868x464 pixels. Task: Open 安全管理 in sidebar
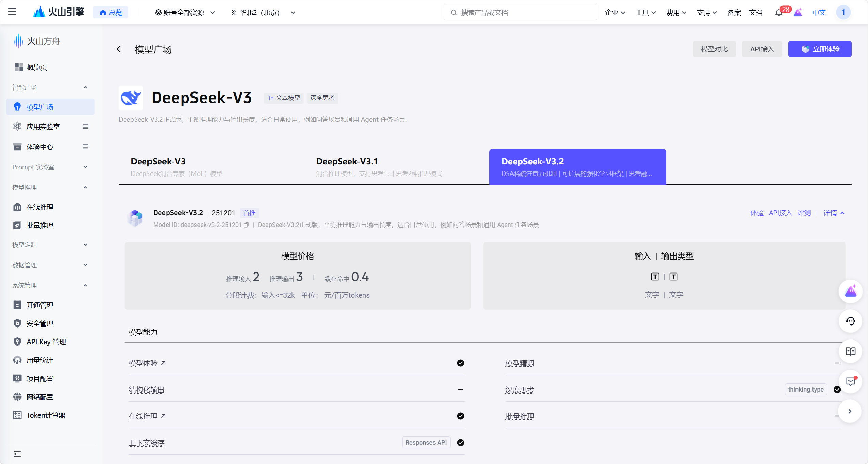51,324
